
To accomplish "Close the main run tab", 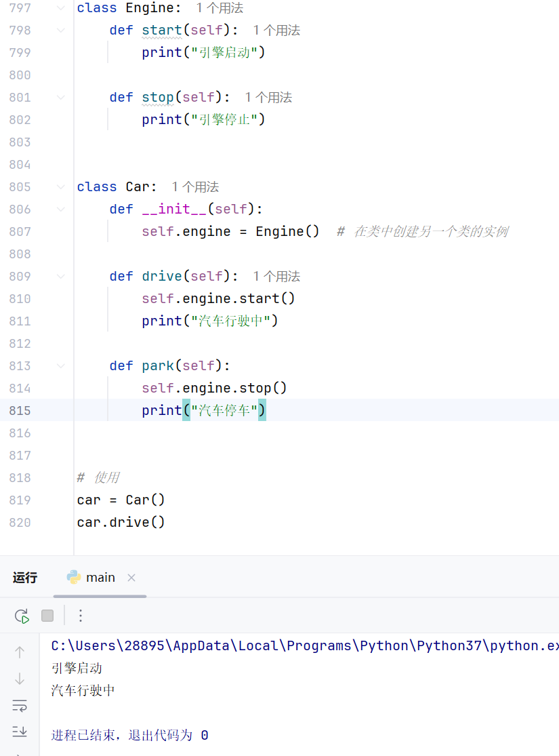I will (x=131, y=578).
